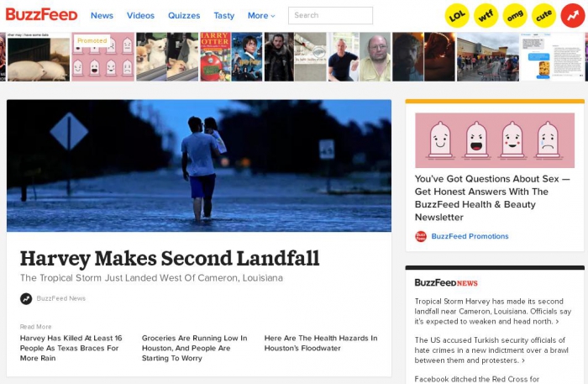Click the trending icon beside BuzzFeed News byline
This screenshot has height=384, width=588.
26,298
